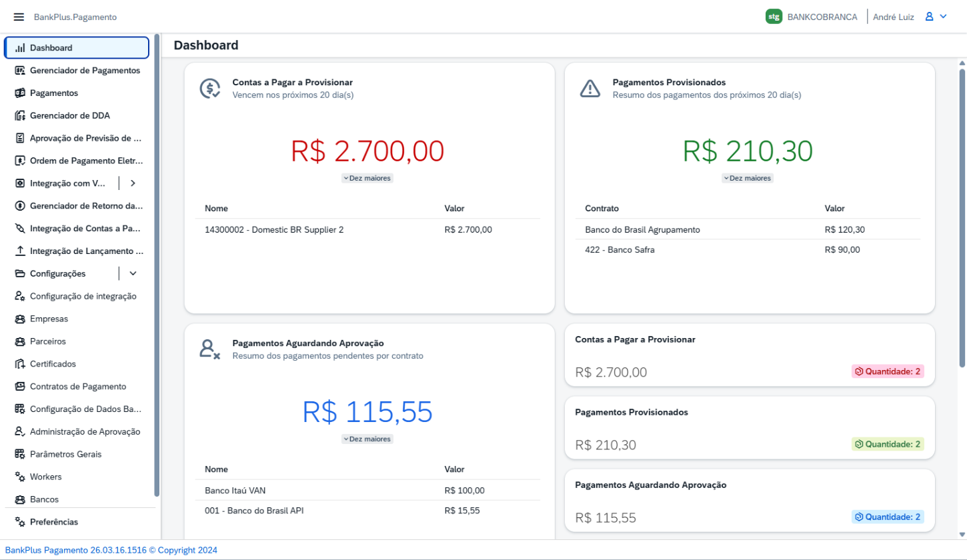
Task: Click the Contratos de Pagamento icon
Action: pyautogui.click(x=20, y=387)
